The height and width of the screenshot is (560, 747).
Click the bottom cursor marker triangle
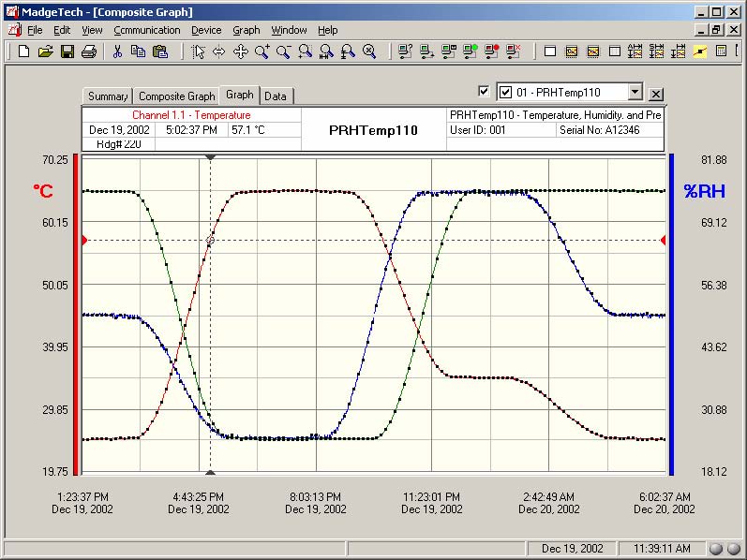(210, 472)
